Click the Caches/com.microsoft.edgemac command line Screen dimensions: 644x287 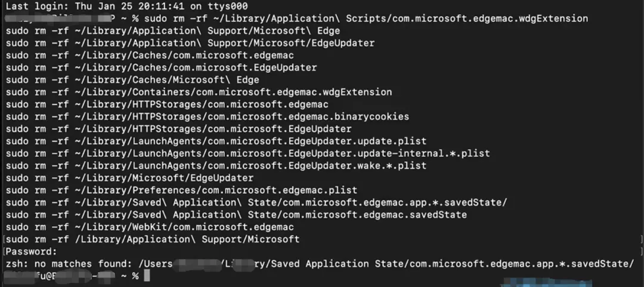[150, 55]
